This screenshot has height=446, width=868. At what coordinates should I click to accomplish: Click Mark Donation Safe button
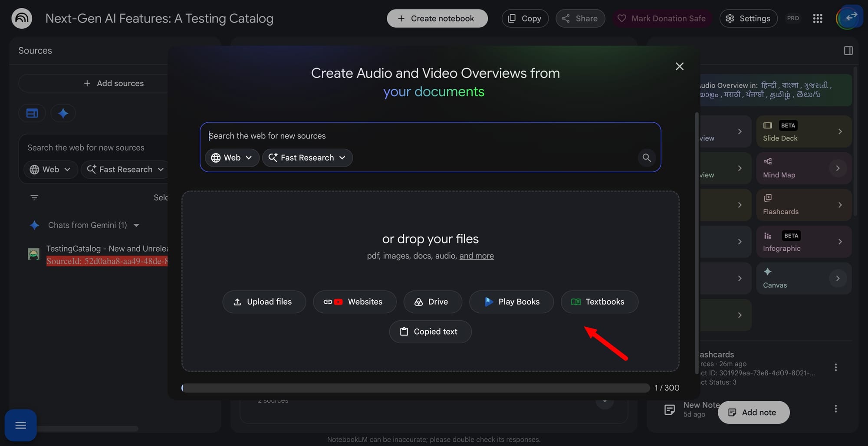662,18
